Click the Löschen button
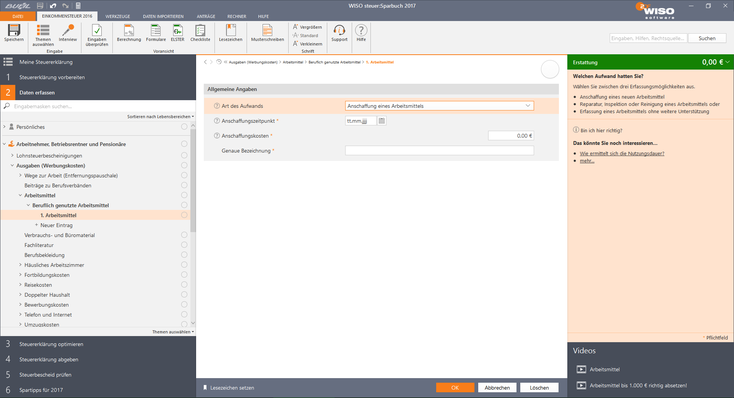Viewport: 734px width, 398px height. click(539, 388)
